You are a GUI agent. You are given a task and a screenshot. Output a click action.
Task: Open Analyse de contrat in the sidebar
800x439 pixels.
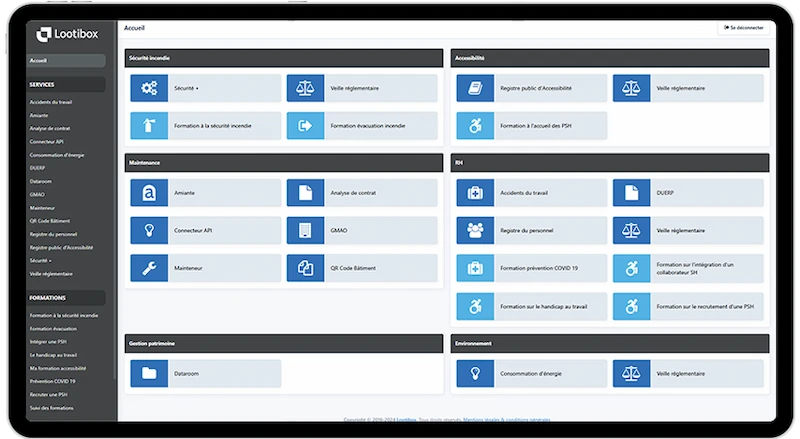tap(50, 129)
